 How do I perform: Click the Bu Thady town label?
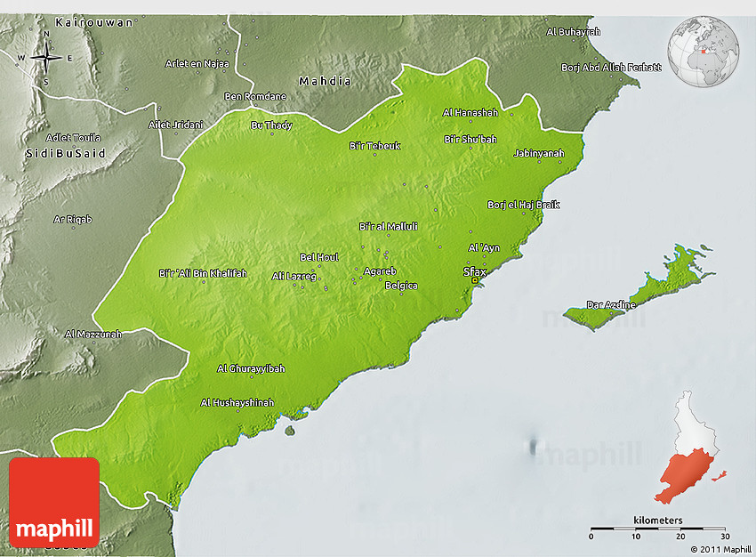coord(271,125)
